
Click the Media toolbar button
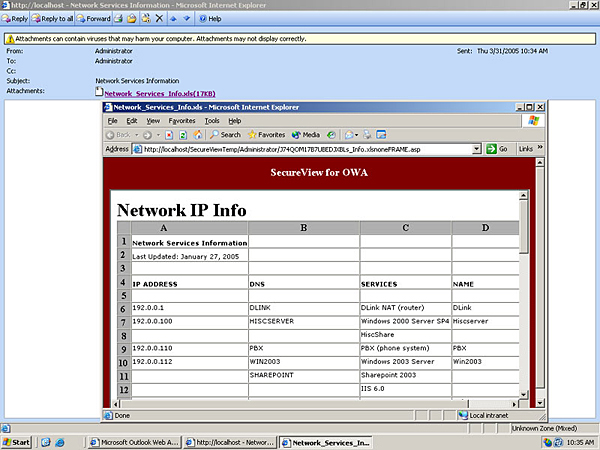point(306,134)
